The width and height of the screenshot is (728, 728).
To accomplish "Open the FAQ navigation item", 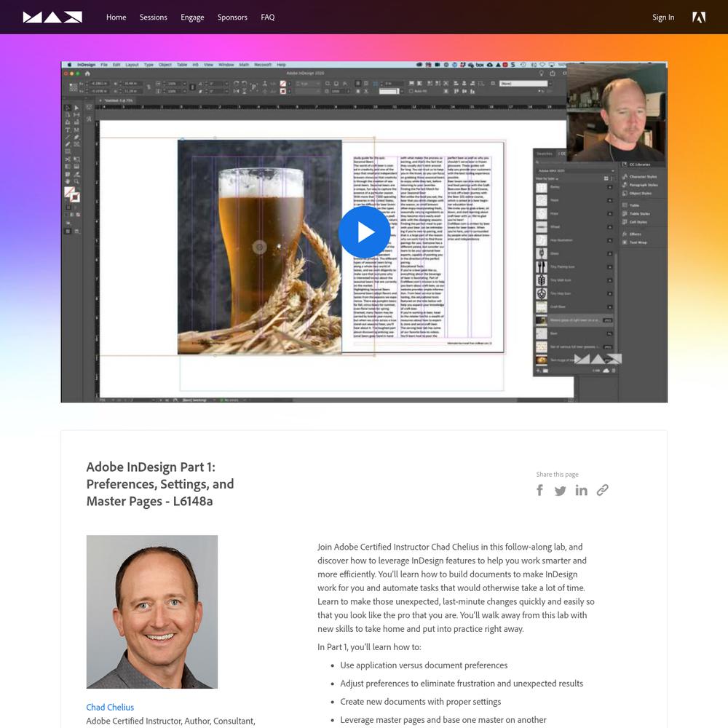I will pos(267,17).
